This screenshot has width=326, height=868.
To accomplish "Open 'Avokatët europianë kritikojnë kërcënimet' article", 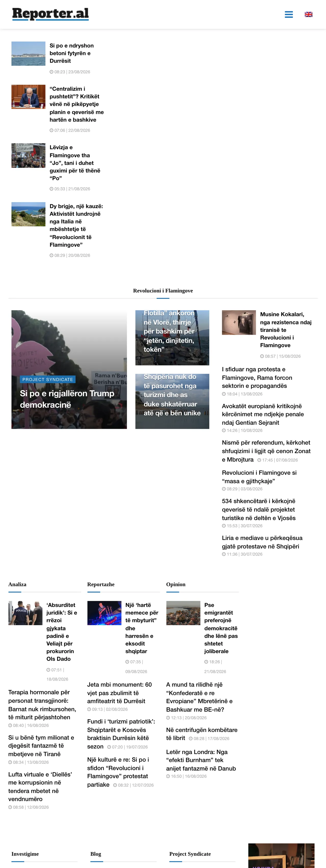I will coord(263,414).
